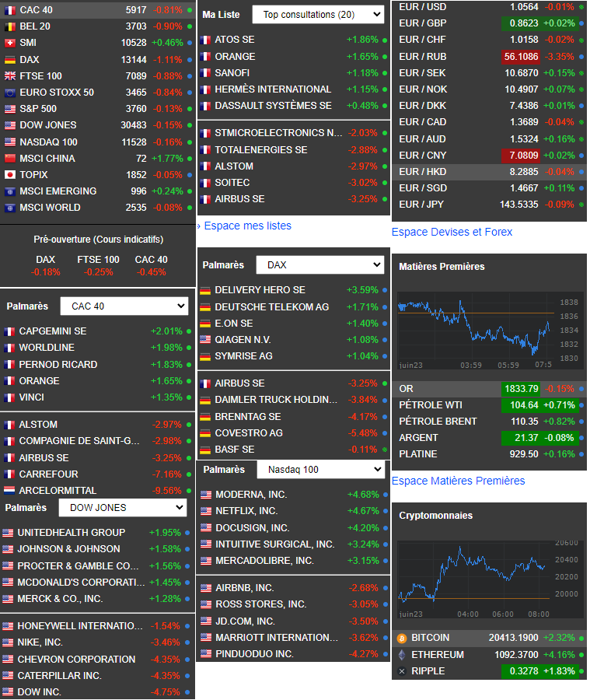Open the Espace Matières Premières link
The width and height of the screenshot is (590, 700).
click(x=458, y=481)
